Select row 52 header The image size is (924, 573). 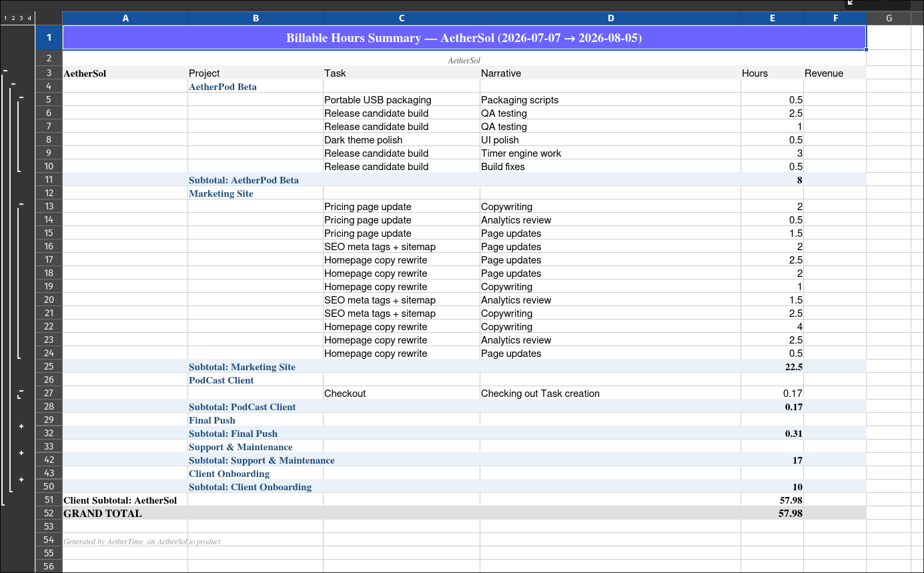(49, 513)
